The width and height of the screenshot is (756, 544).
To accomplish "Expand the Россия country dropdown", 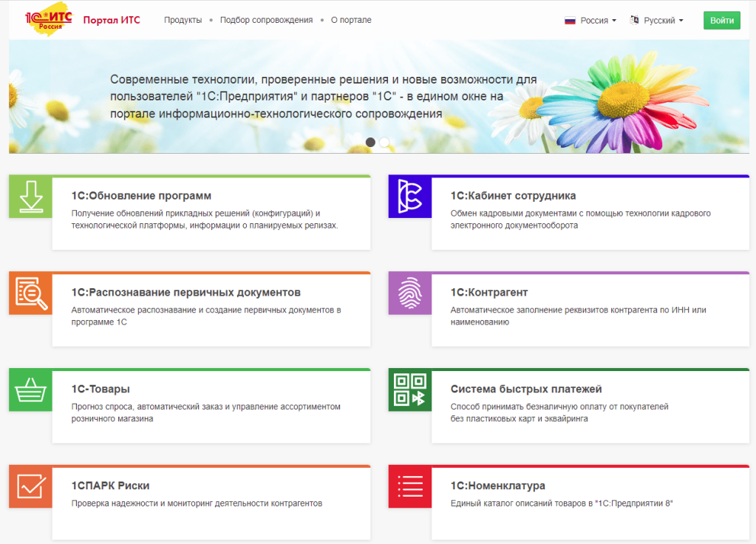I will (x=590, y=21).
